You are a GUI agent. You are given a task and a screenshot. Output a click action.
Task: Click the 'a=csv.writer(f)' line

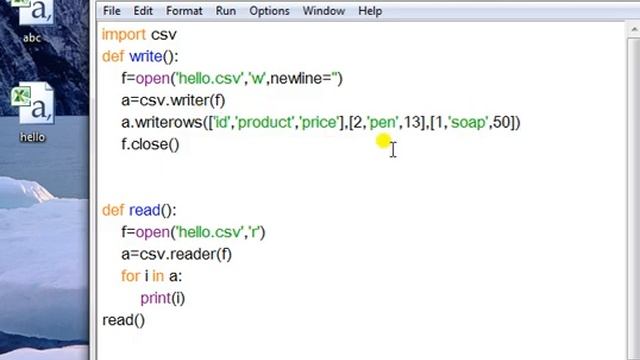[x=173, y=100]
